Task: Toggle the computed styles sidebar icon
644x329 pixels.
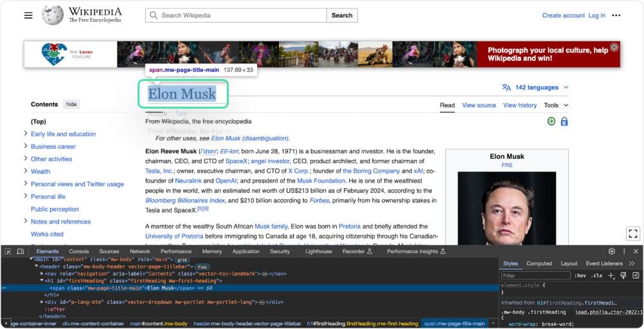Action: 636,276
